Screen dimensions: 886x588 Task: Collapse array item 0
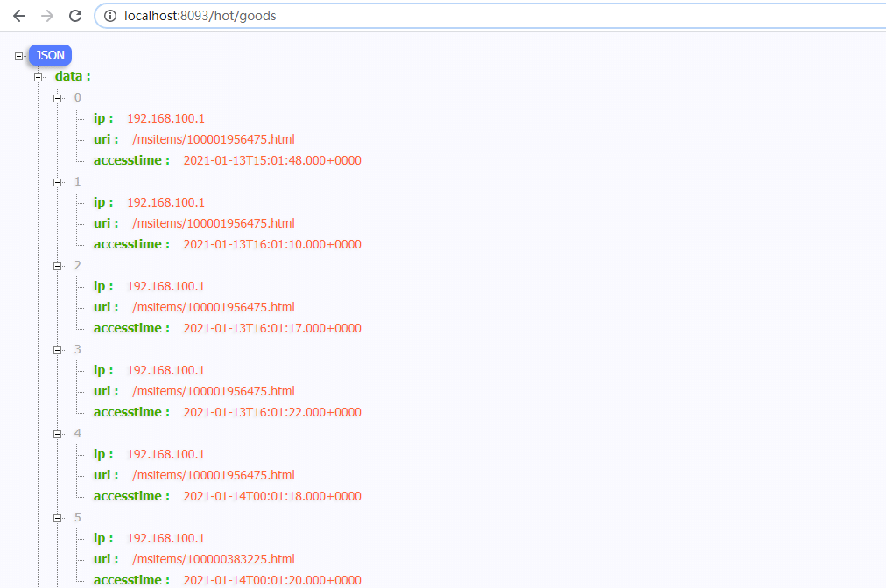(x=58, y=98)
